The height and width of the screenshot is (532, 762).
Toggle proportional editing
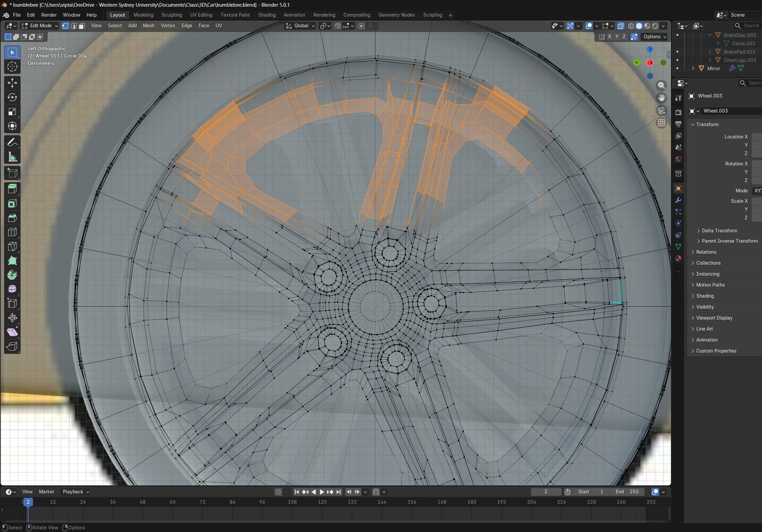pos(361,26)
